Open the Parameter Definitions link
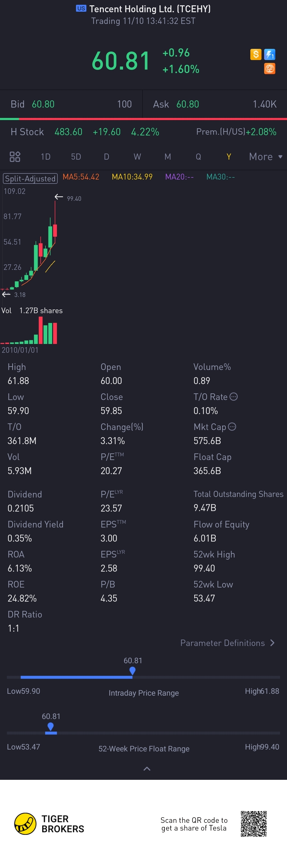The width and height of the screenshot is (287, 868). (x=223, y=643)
